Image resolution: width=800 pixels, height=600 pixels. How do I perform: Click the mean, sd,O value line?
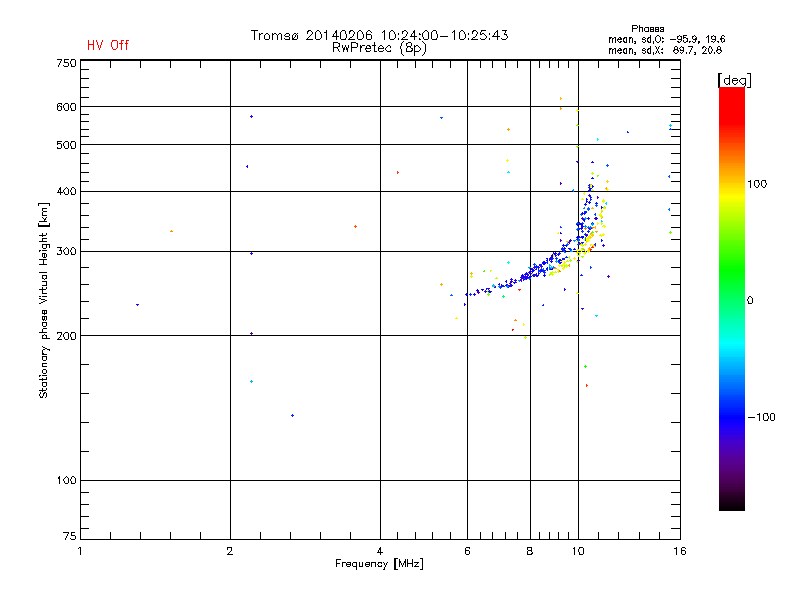pos(666,39)
